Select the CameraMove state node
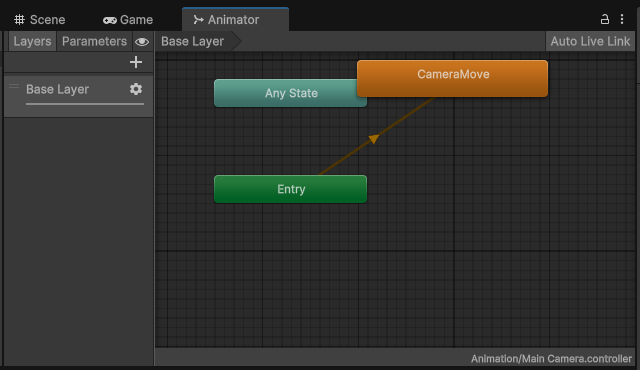640x370 pixels. pos(452,79)
